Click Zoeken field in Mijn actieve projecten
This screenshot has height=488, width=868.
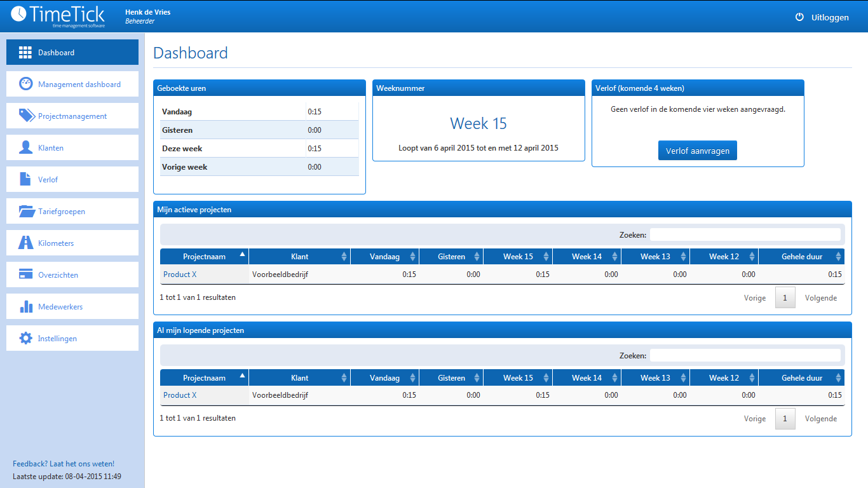[745, 235]
